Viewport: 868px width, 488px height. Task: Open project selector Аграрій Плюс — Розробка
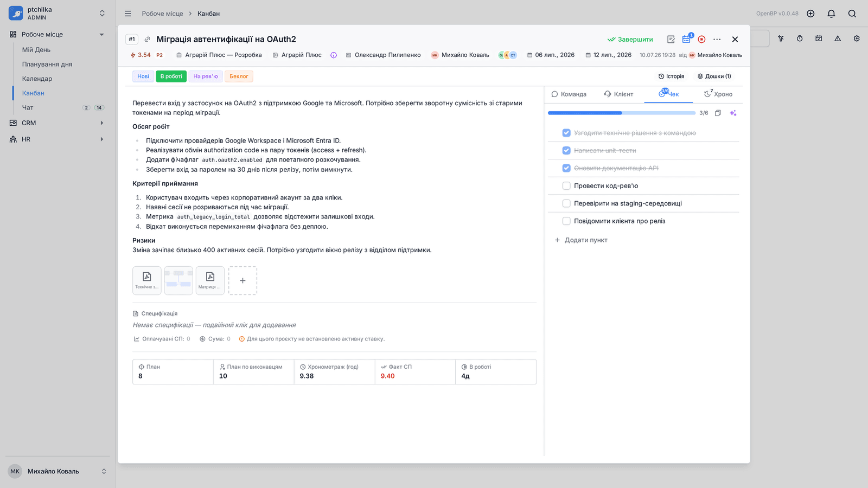[219, 55]
